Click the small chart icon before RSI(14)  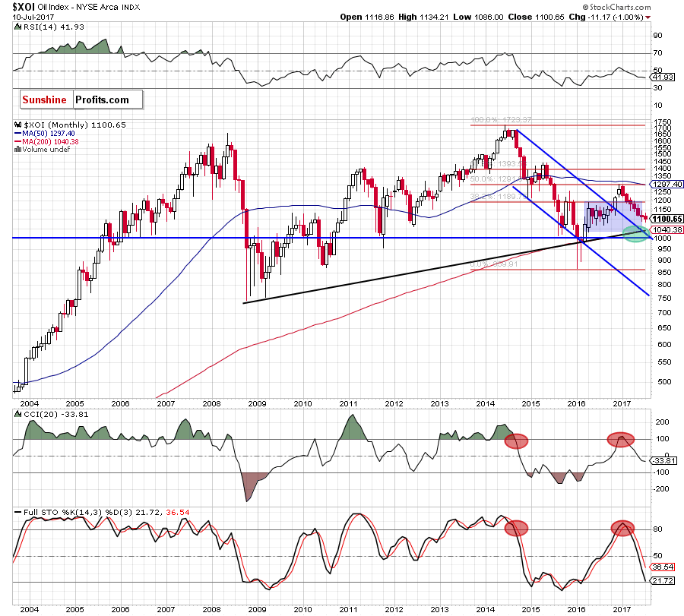17,27
